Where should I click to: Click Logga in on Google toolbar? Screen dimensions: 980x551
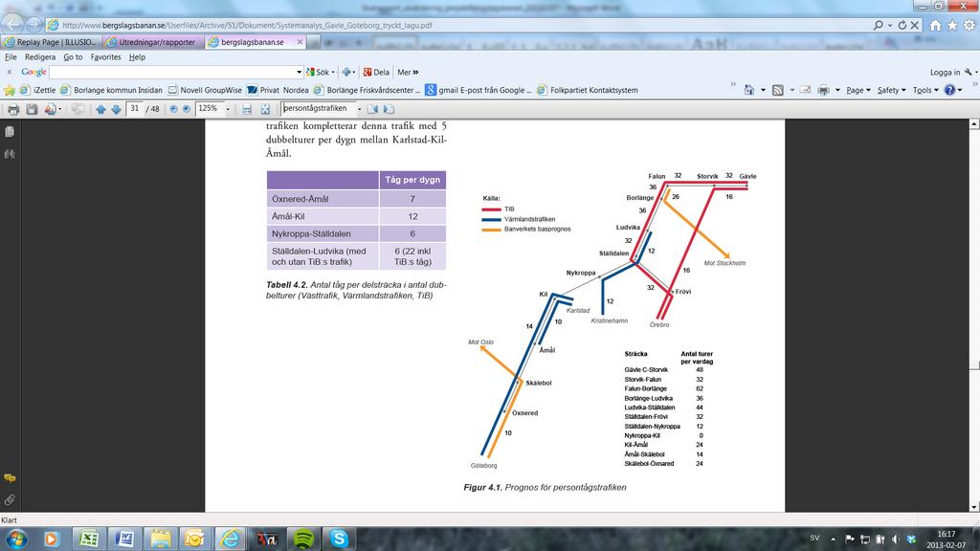[x=945, y=72]
